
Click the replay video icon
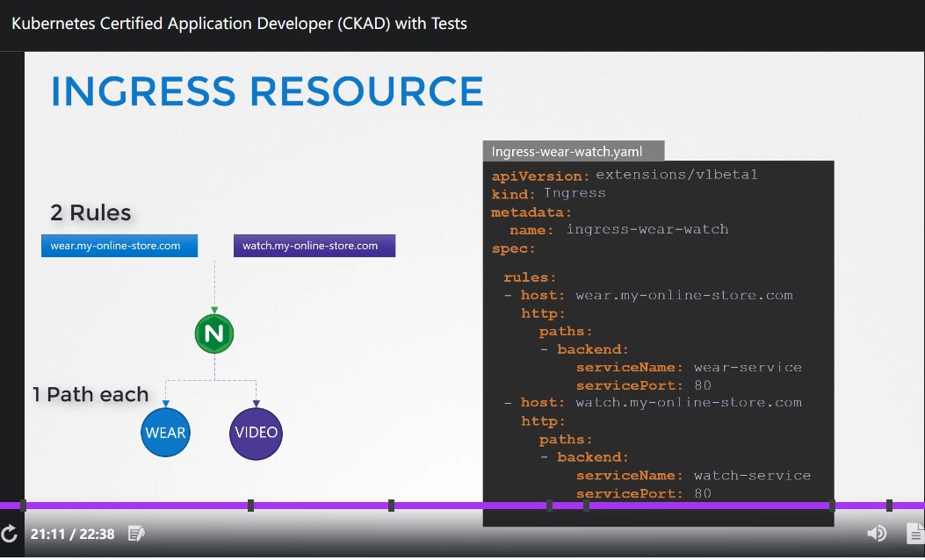10,534
